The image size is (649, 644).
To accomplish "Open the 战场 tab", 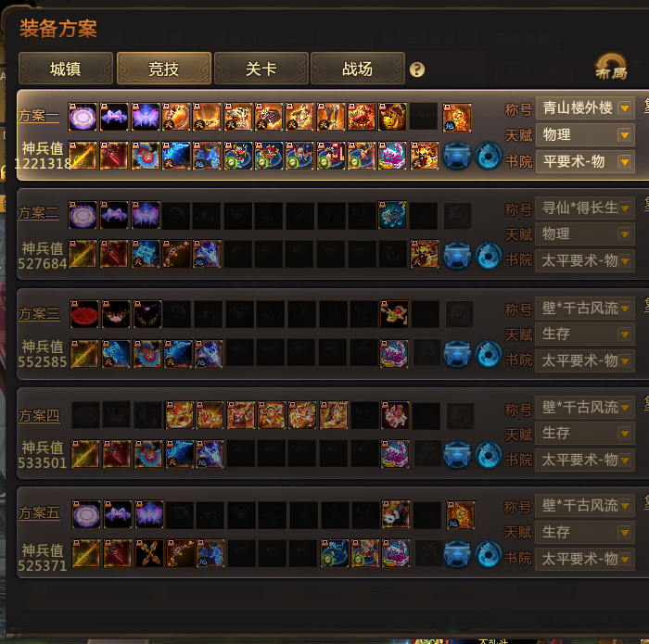I will pyautogui.click(x=358, y=69).
